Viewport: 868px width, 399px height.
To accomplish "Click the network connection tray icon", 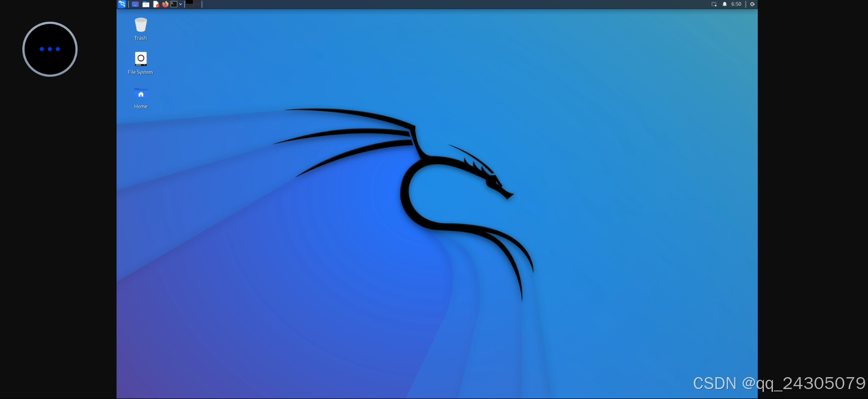I will (714, 4).
